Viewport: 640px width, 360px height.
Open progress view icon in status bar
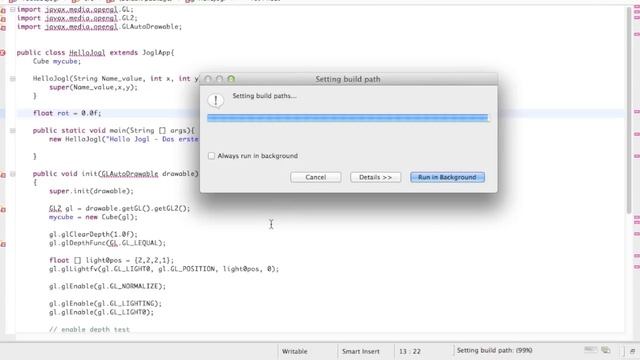(x=606, y=350)
